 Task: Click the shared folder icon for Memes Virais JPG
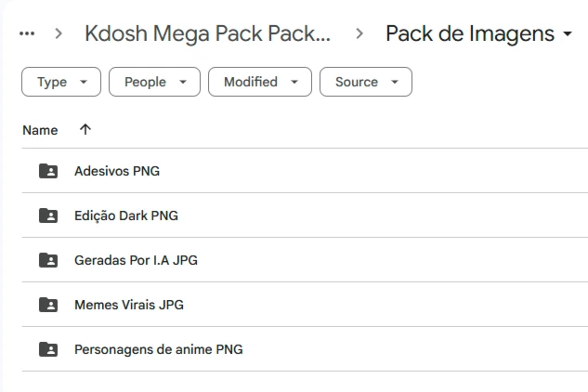(48, 305)
